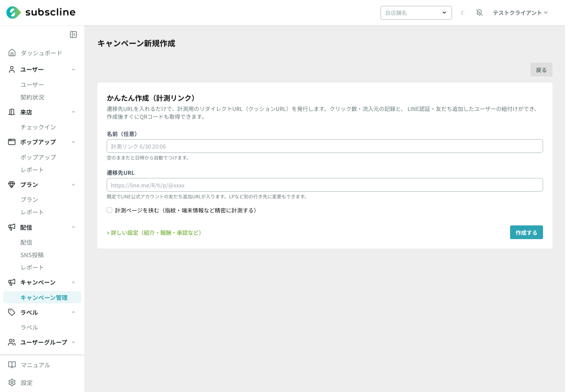Open 配信 submenu item
This screenshot has width=565, height=392.
tap(26, 242)
